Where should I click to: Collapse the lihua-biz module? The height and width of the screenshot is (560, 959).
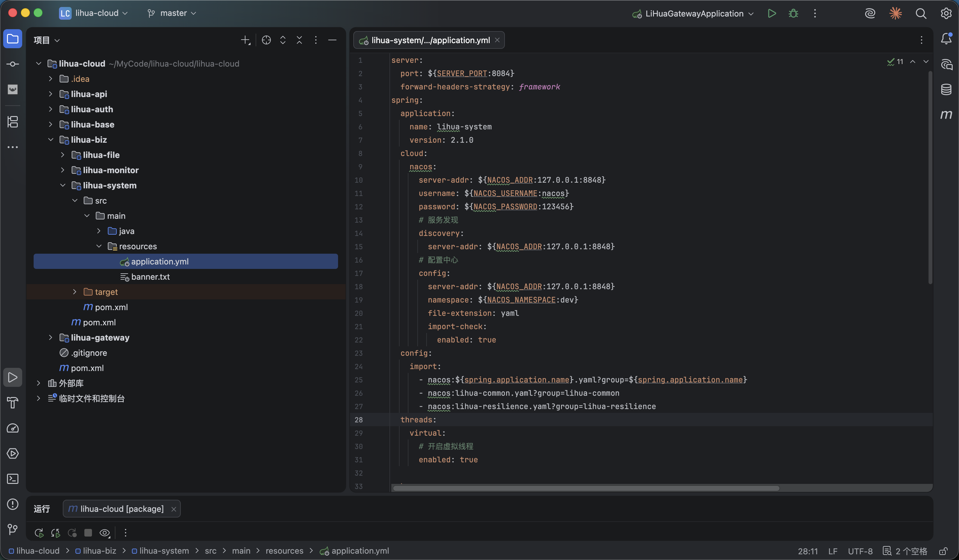coord(51,140)
